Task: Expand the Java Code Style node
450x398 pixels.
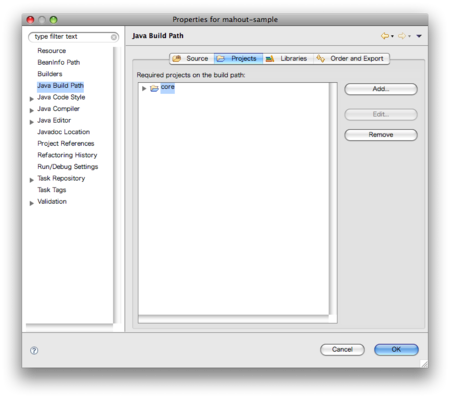Action: pos(32,99)
